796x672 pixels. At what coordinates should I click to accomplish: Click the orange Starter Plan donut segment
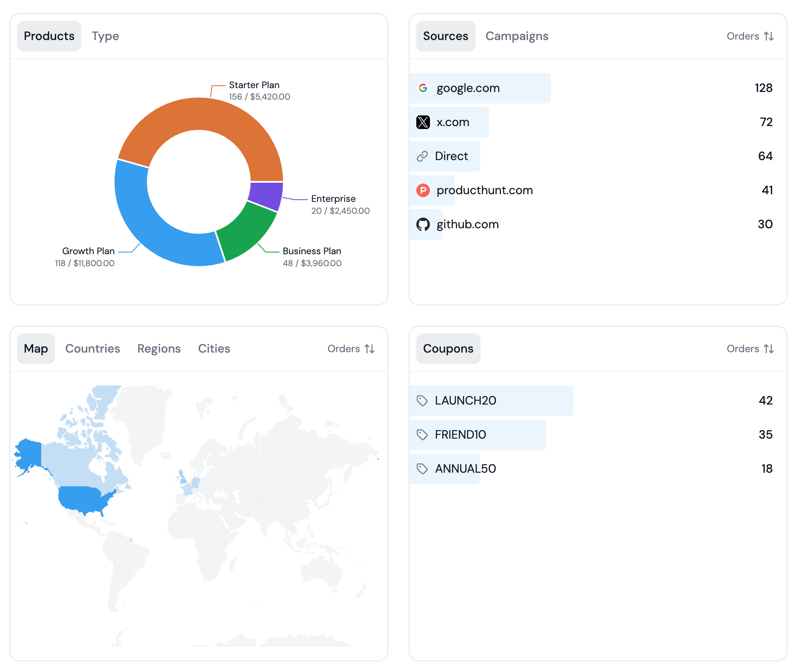point(200,113)
